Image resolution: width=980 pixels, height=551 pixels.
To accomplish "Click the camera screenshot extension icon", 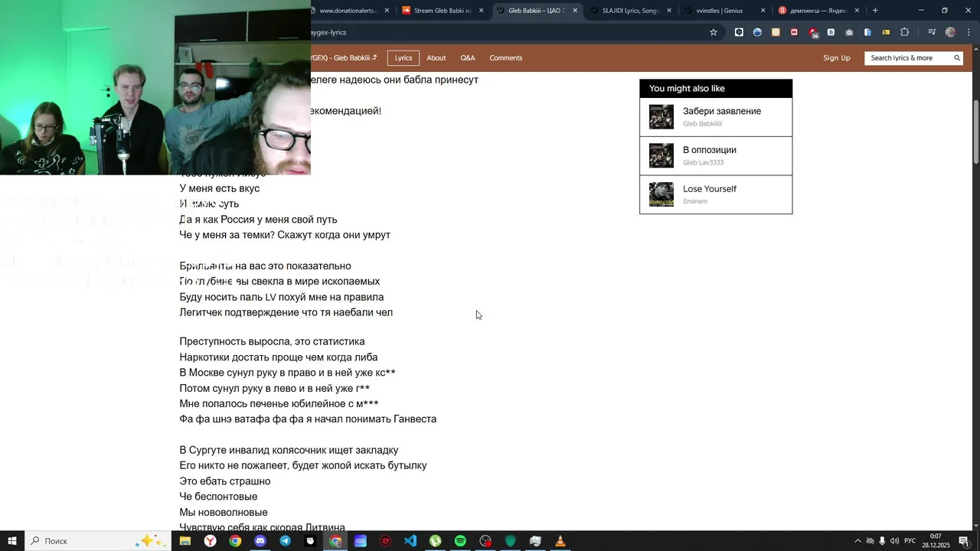I will (849, 32).
